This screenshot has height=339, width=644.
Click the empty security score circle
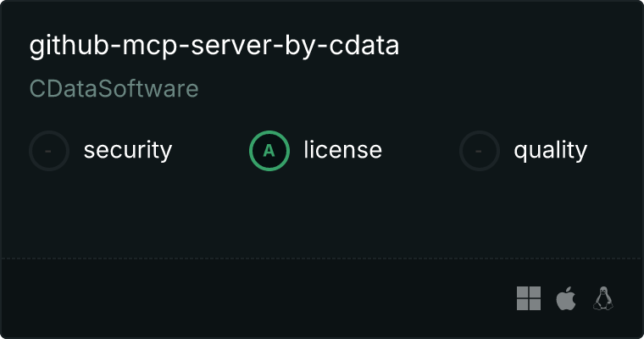49,151
